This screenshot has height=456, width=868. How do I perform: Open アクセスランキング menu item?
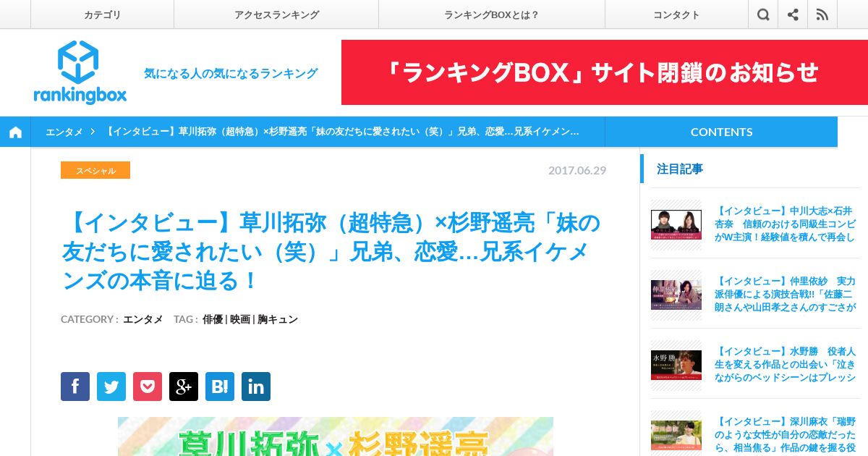point(276,14)
